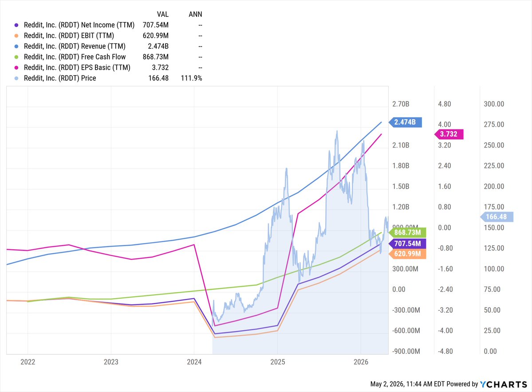Select the Reddit EBIT (TTM) legend label
Image resolution: width=532 pixels, height=392 pixels.
[x=69, y=35]
